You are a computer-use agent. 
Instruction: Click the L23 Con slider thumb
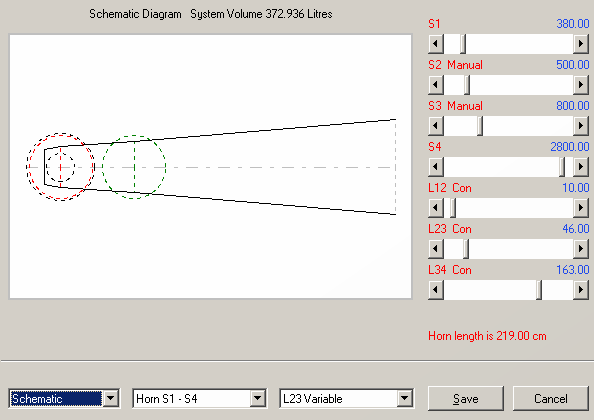466,249
